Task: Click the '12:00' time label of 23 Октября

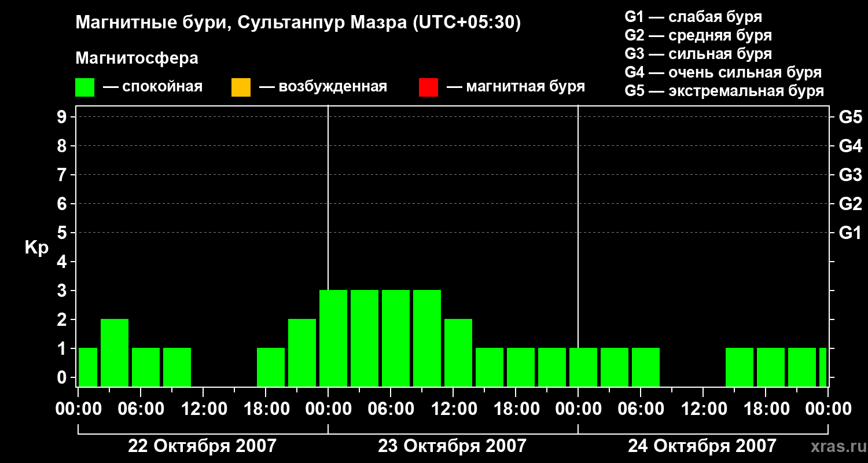Action: coord(453,409)
